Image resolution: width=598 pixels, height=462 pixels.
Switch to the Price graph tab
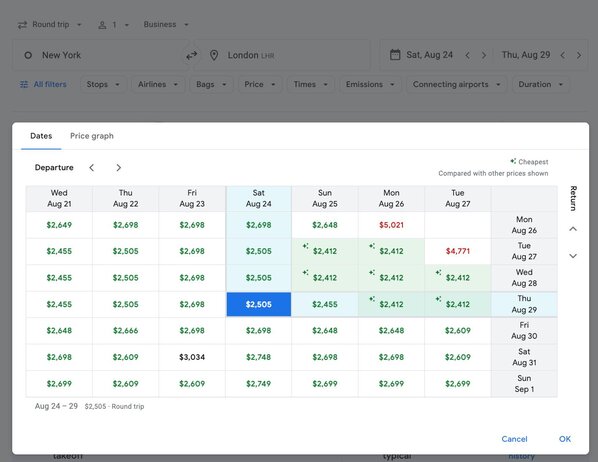92,136
